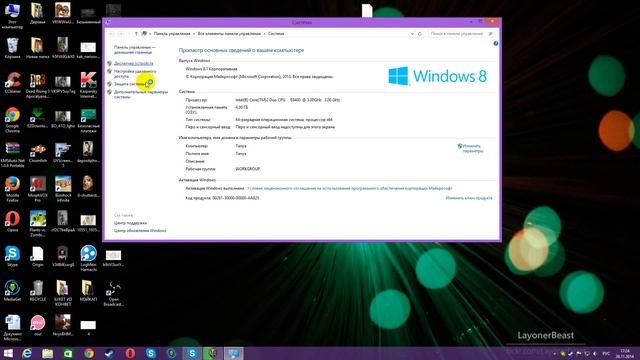The image size is (640, 360).
Task: Open Internet Explorer from taskbar
Action: coord(27,353)
